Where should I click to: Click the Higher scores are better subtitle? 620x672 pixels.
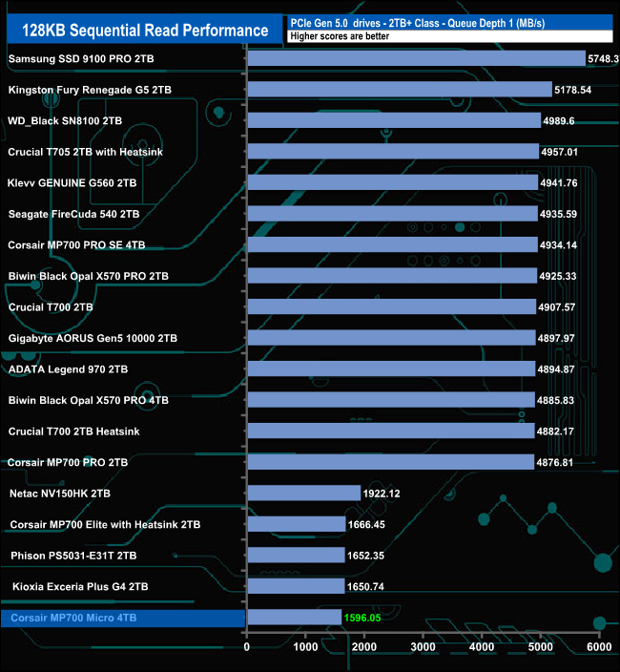[340, 36]
